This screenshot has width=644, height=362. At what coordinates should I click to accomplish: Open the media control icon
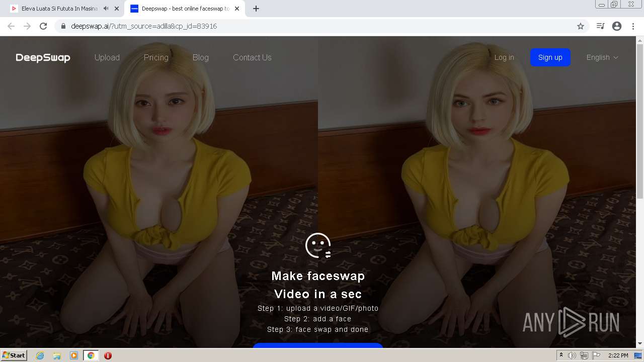click(x=600, y=26)
